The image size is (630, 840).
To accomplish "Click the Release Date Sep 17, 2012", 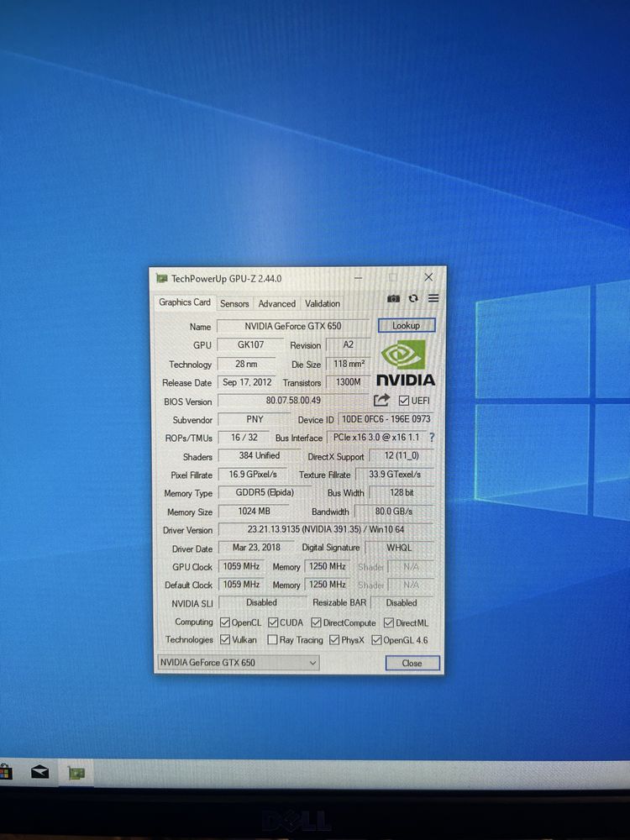I will [247, 382].
